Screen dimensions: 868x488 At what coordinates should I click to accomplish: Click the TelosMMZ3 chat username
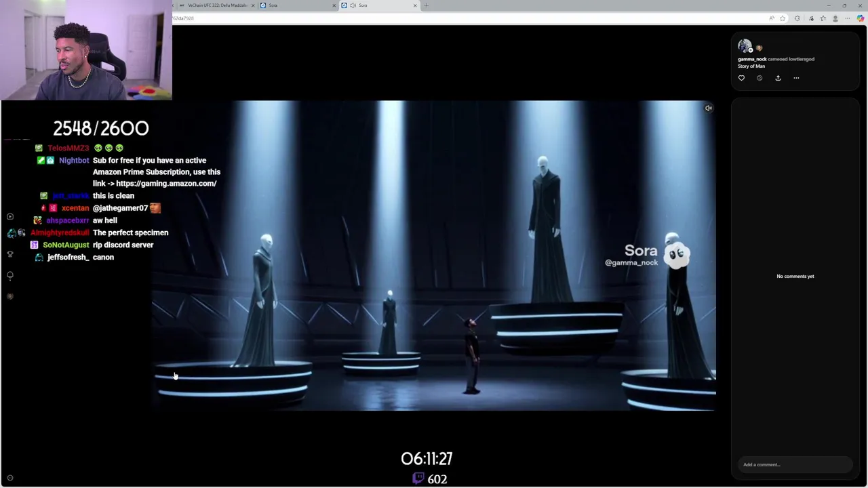coord(68,148)
